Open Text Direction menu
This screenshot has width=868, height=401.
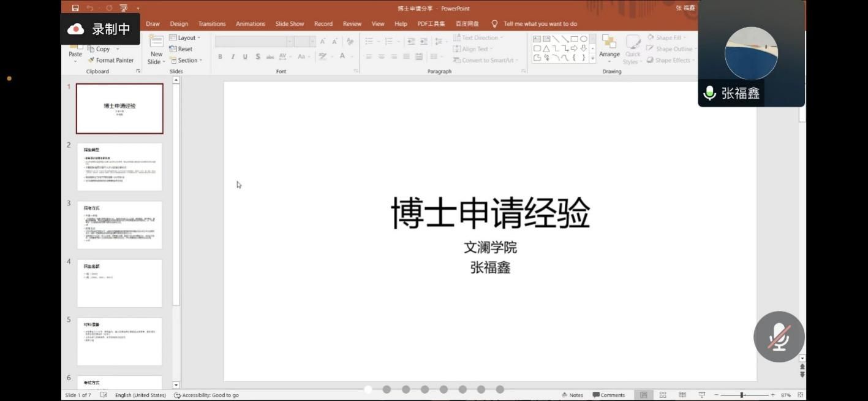tap(478, 38)
